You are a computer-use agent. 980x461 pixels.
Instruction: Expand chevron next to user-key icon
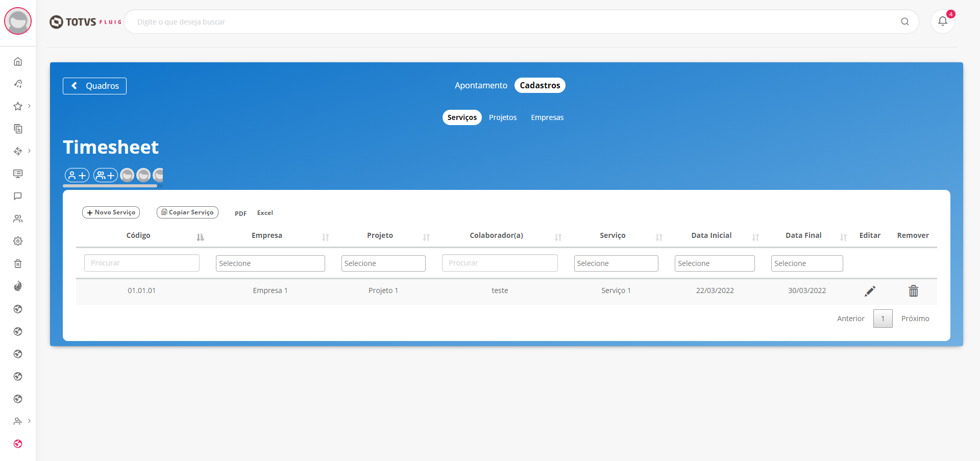pos(29,421)
